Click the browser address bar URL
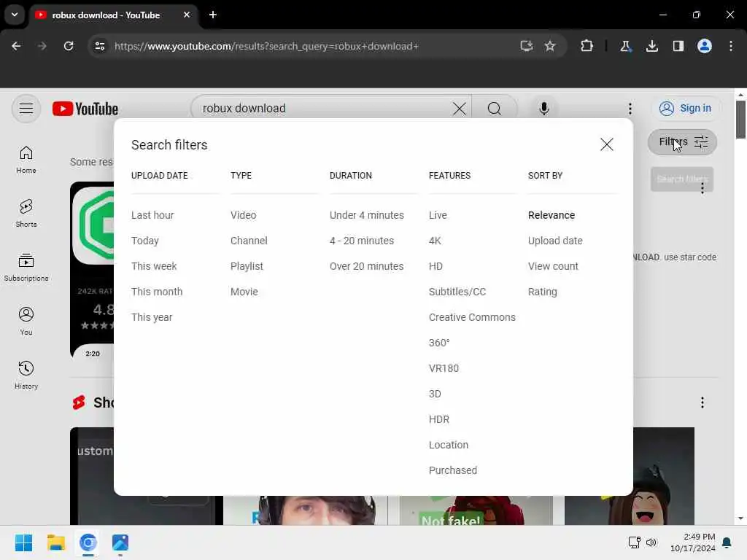Screen dimensions: 747x560 pos(266,46)
